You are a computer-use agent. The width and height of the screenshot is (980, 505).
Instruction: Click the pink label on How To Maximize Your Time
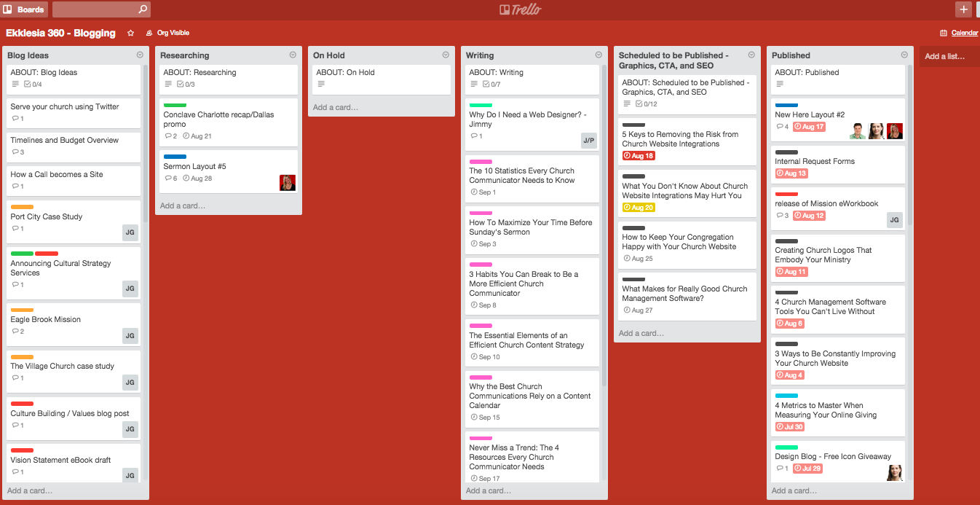coord(479,214)
